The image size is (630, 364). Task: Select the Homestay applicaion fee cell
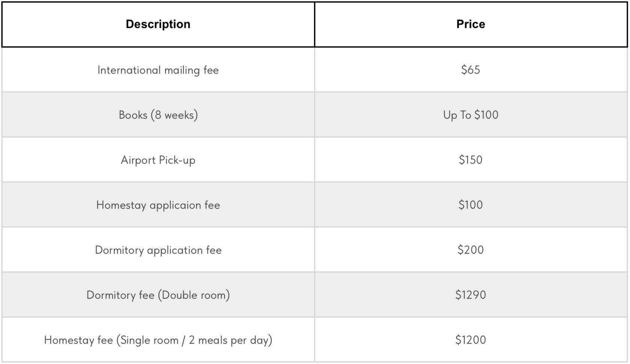click(x=158, y=205)
